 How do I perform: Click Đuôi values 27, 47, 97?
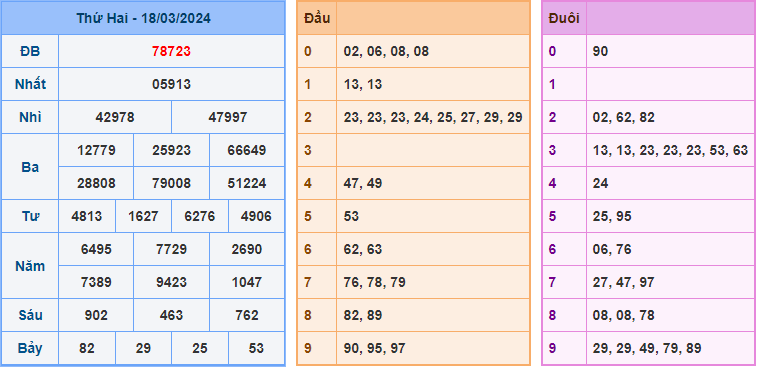(x=624, y=282)
